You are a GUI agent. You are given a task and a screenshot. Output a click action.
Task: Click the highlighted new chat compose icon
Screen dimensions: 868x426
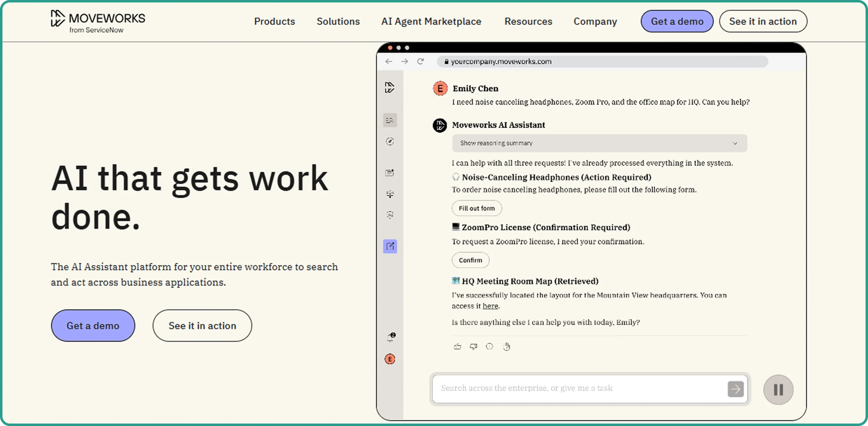pyautogui.click(x=390, y=246)
